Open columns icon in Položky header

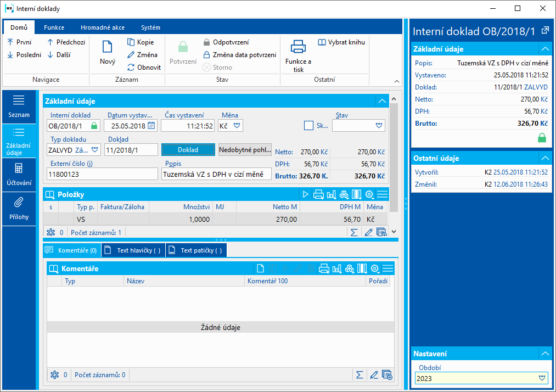356,194
